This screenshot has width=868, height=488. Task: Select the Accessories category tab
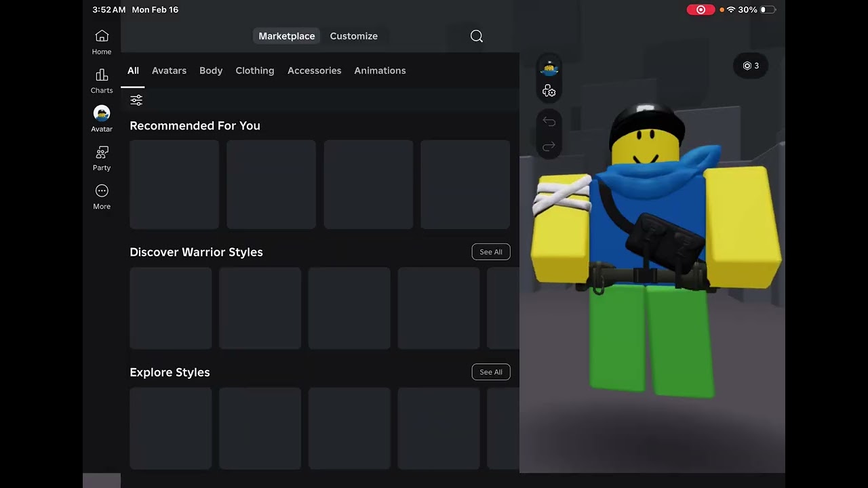(x=315, y=70)
